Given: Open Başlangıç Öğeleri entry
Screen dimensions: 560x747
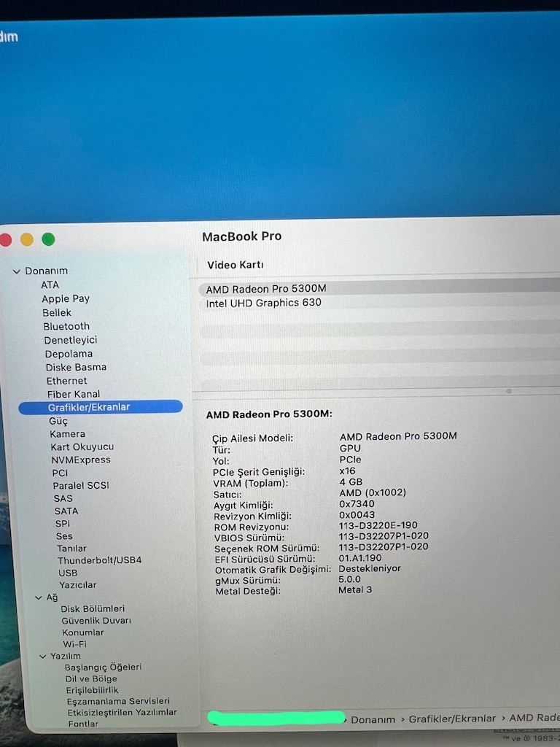Looking at the screenshot, I should point(104,667).
